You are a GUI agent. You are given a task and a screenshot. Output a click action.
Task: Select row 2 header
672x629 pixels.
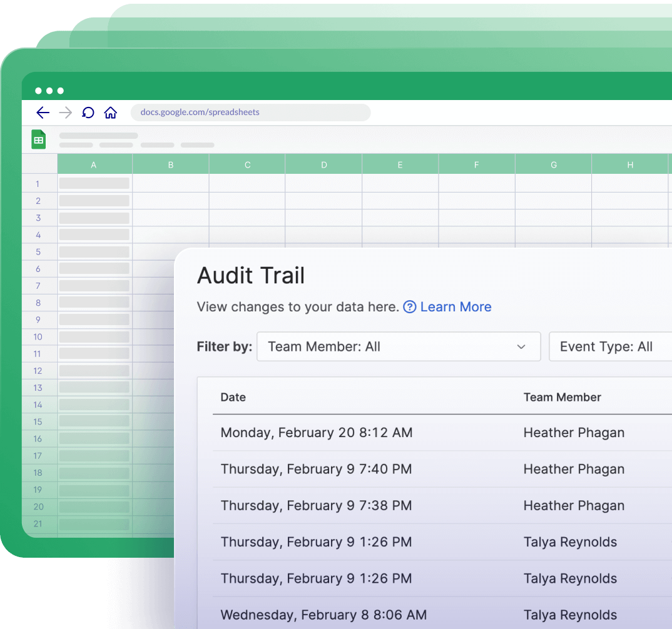pyautogui.click(x=39, y=201)
